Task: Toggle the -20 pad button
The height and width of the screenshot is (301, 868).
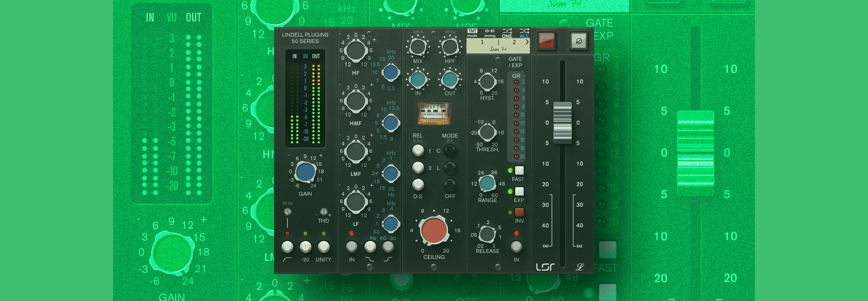Action: pyautogui.click(x=305, y=247)
